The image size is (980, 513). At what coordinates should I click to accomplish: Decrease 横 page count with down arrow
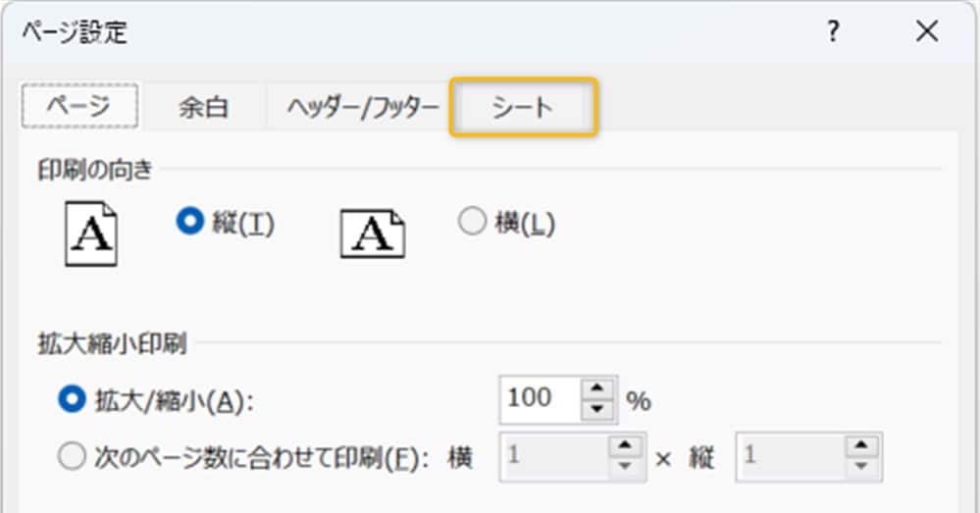tap(623, 468)
